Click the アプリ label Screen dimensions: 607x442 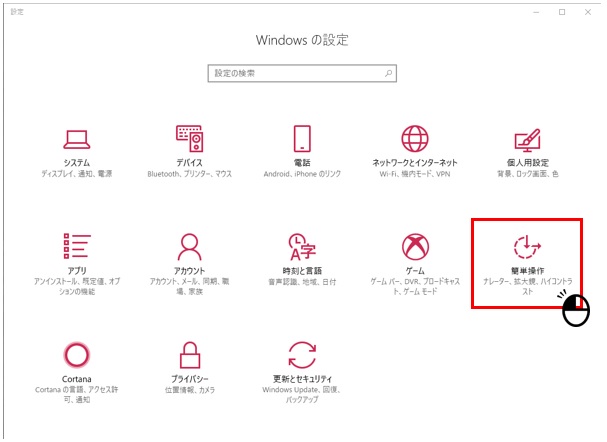(77, 271)
